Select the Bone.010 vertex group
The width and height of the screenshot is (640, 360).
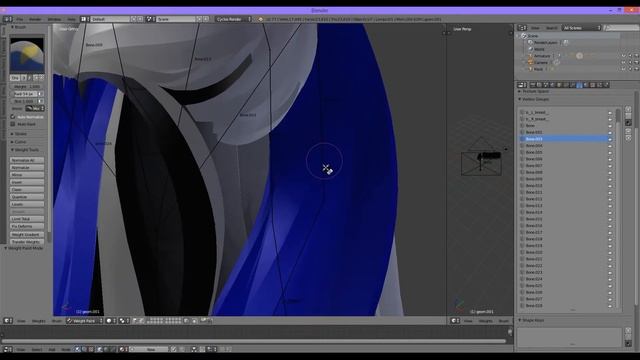click(565, 186)
